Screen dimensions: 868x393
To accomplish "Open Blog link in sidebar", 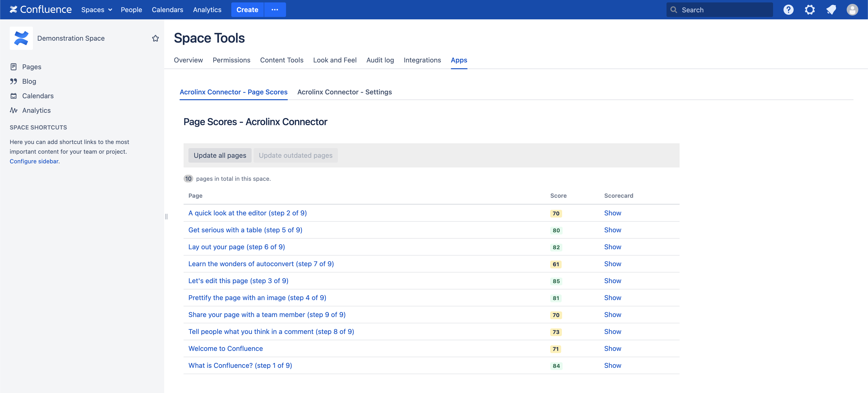I will pos(29,81).
